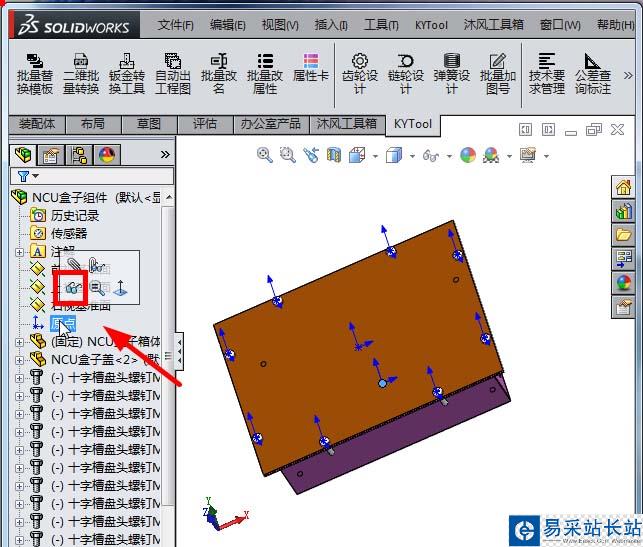Image resolution: width=643 pixels, height=547 pixels.
Task: Switch to the 装配体 tab
Action: click(x=37, y=124)
